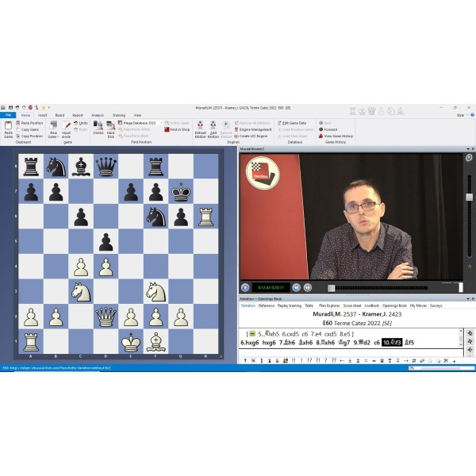Open View Game History
Screen dimensions: 476x476
[336, 136]
